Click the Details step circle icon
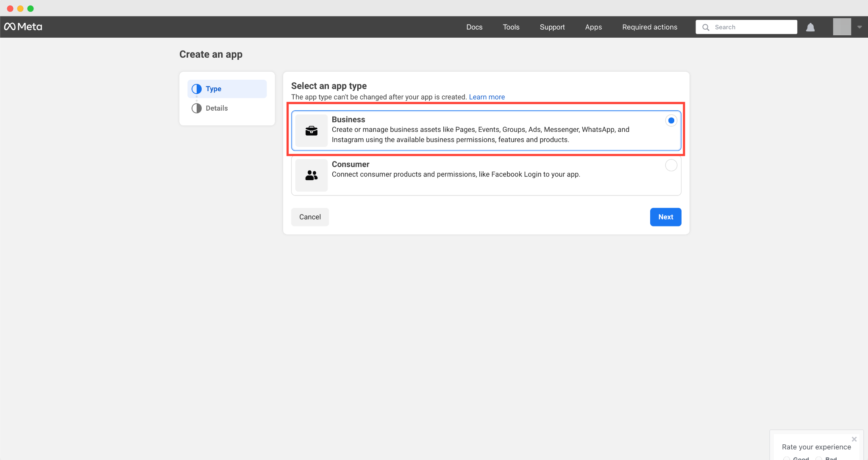The image size is (868, 460). (197, 108)
